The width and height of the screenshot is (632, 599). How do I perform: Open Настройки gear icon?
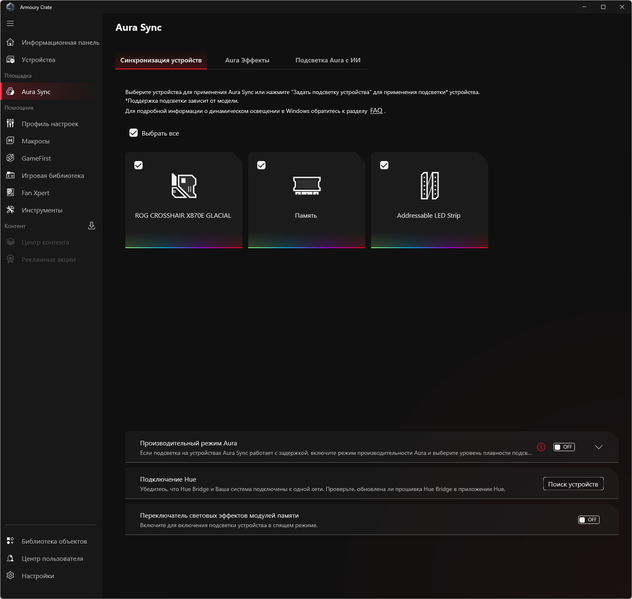[10, 576]
